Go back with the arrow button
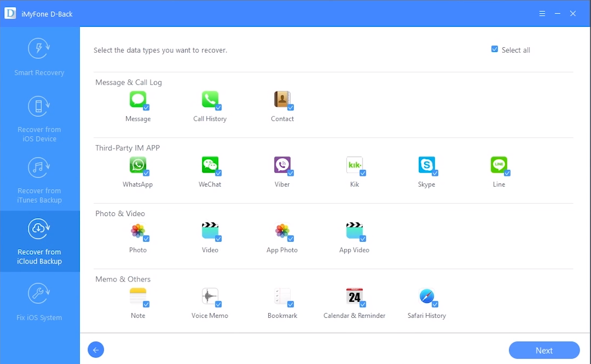The width and height of the screenshot is (591, 364). tap(96, 350)
